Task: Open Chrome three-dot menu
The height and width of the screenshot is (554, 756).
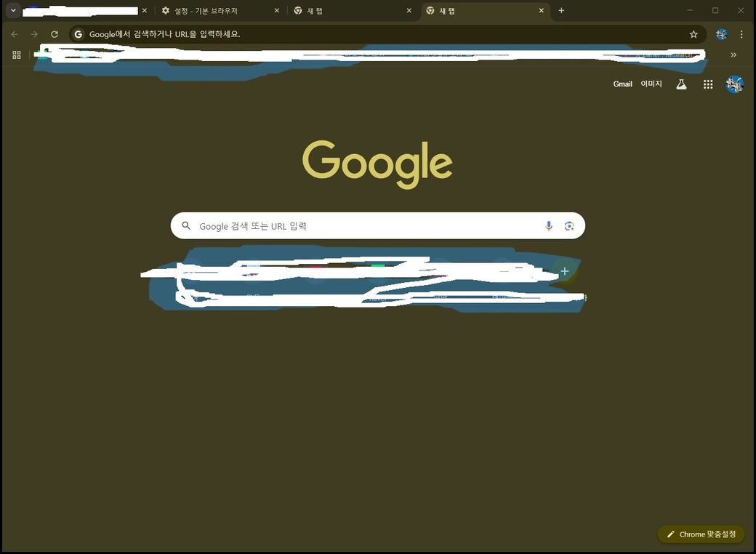Action: click(741, 34)
